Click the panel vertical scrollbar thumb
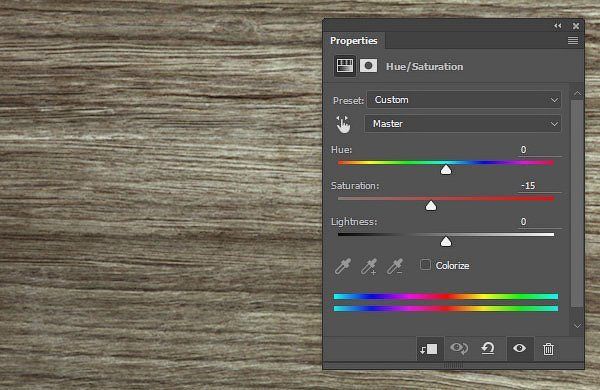600x390 pixels. (x=577, y=203)
